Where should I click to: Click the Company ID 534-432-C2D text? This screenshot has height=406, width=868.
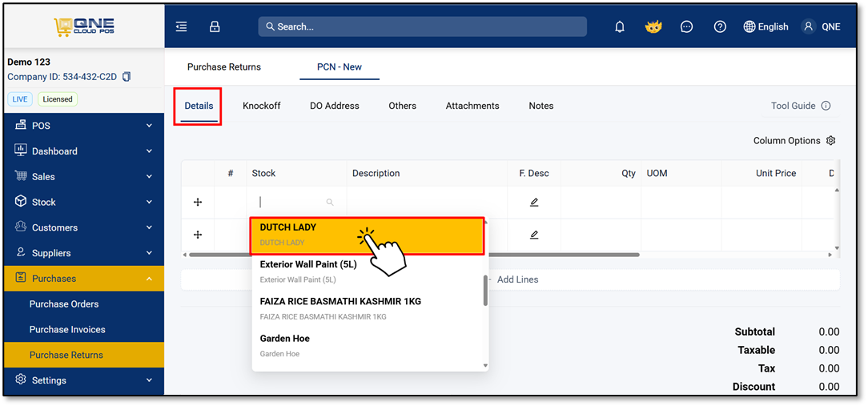(x=62, y=77)
